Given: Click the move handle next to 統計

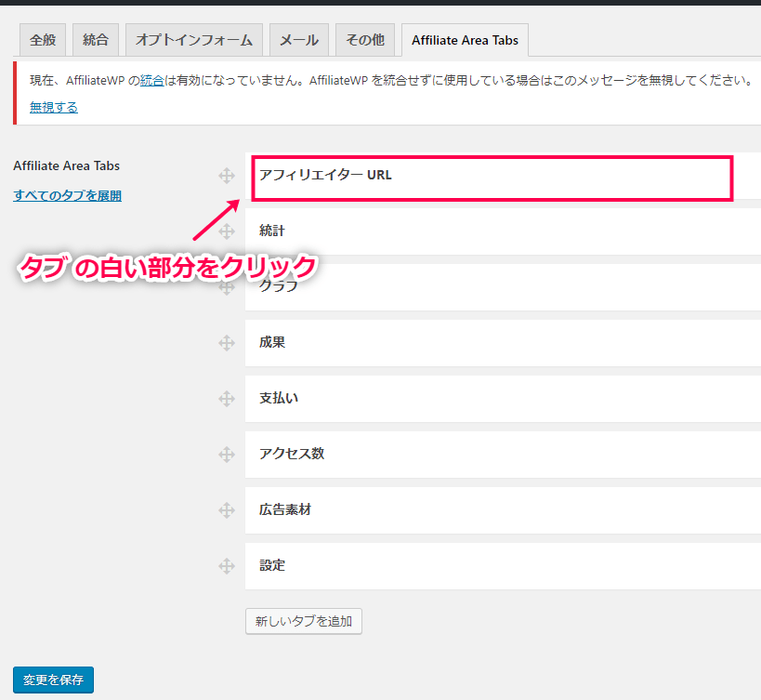Looking at the screenshot, I should tap(227, 231).
